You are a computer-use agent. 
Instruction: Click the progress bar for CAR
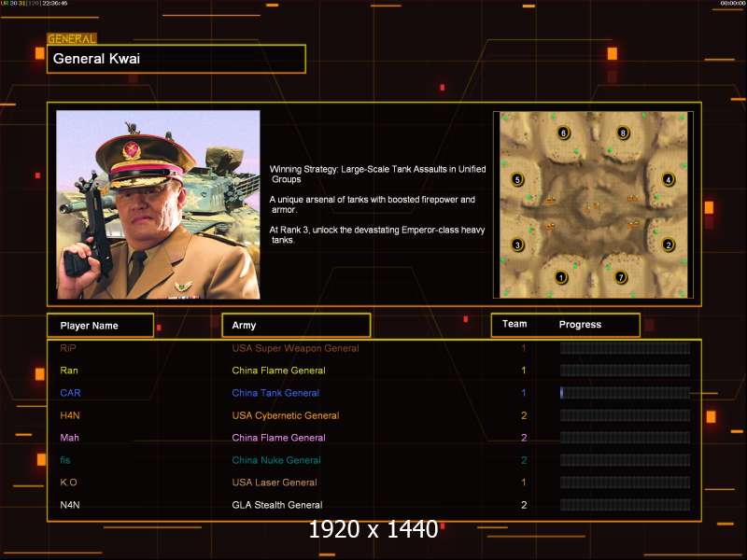[625, 393]
